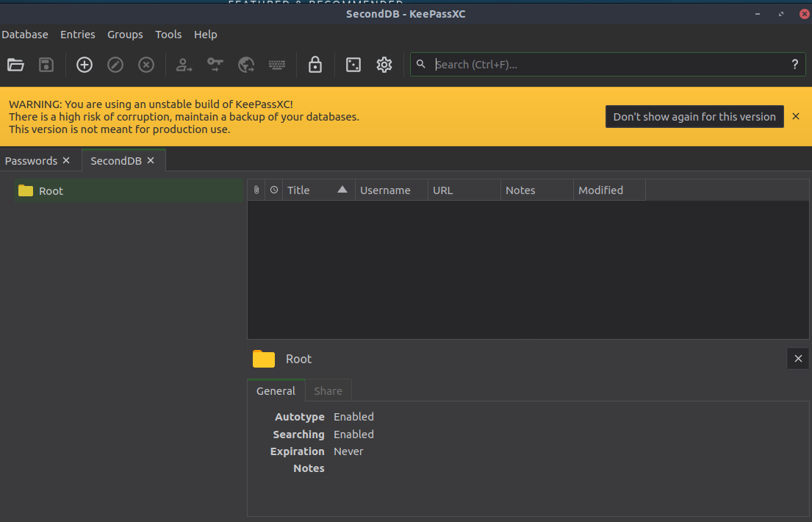812x522 pixels.
Task: Click the Expiration Never value
Action: 348,451
